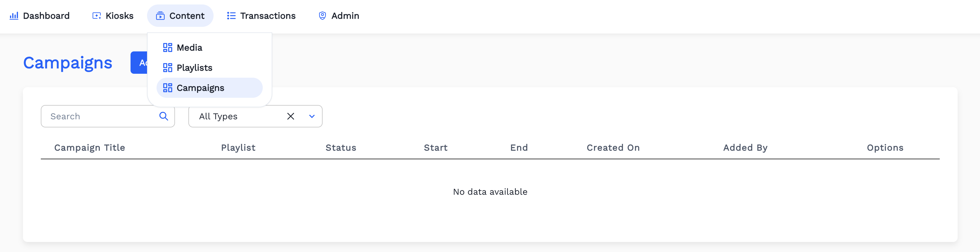Open the All Types filter combo box
This screenshot has width=980, height=252.
click(240, 116)
